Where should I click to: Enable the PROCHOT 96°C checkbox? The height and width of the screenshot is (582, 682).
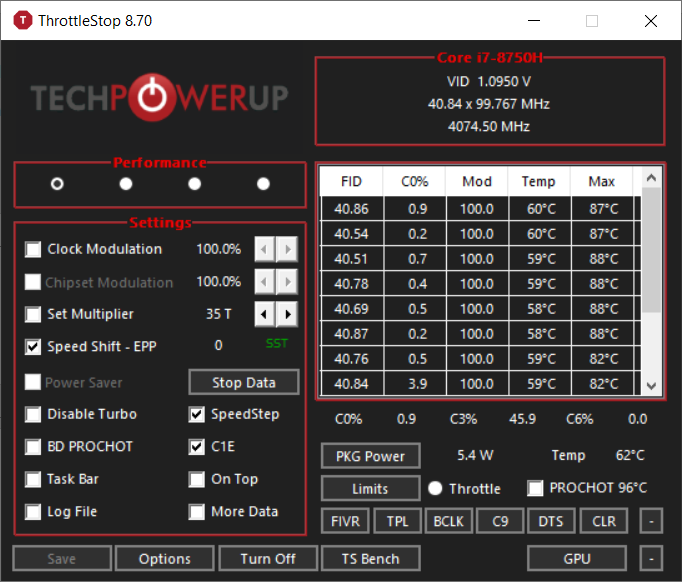point(535,488)
